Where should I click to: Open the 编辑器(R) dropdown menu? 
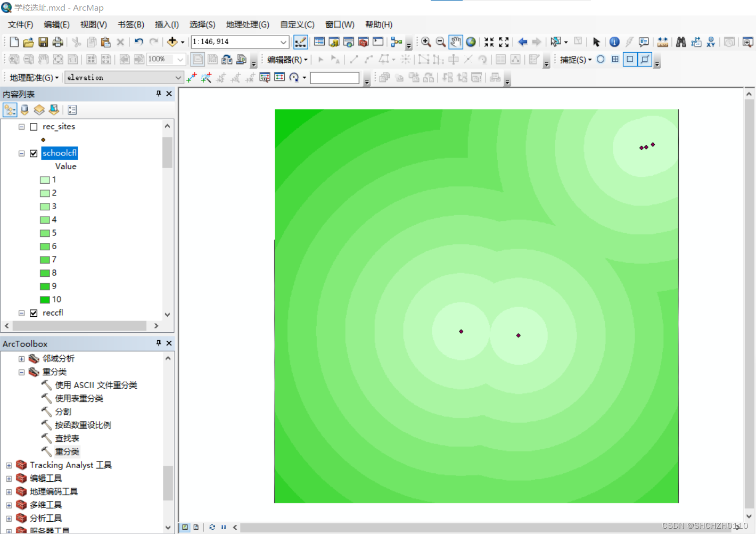(x=287, y=60)
